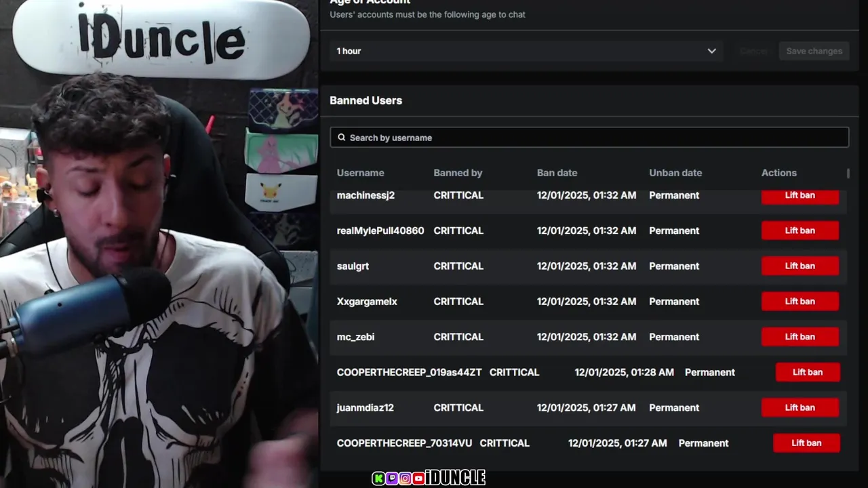
Task: Click the banned users list scrollbar
Action: tap(848, 174)
